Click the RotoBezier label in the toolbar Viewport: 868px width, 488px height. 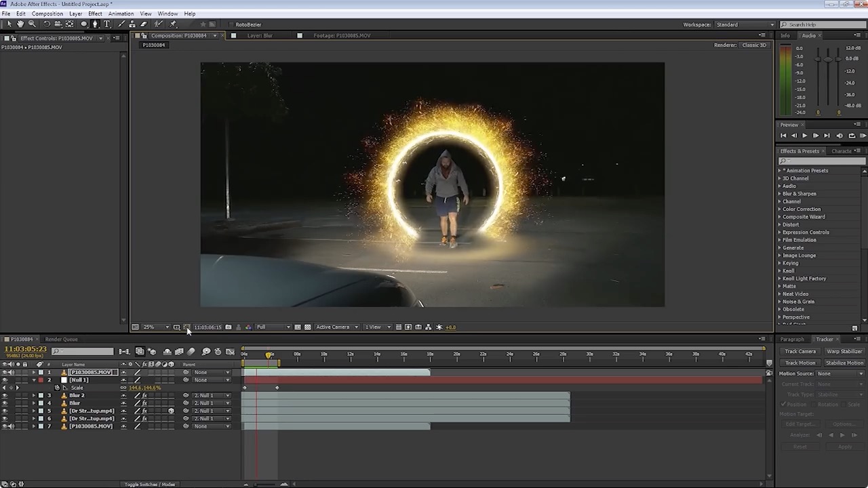click(248, 24)
